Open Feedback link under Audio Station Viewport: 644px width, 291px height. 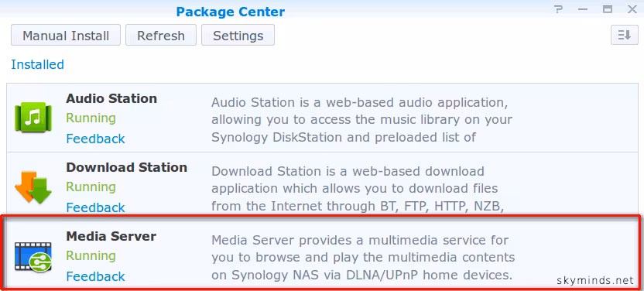click(x=95, y=139)
